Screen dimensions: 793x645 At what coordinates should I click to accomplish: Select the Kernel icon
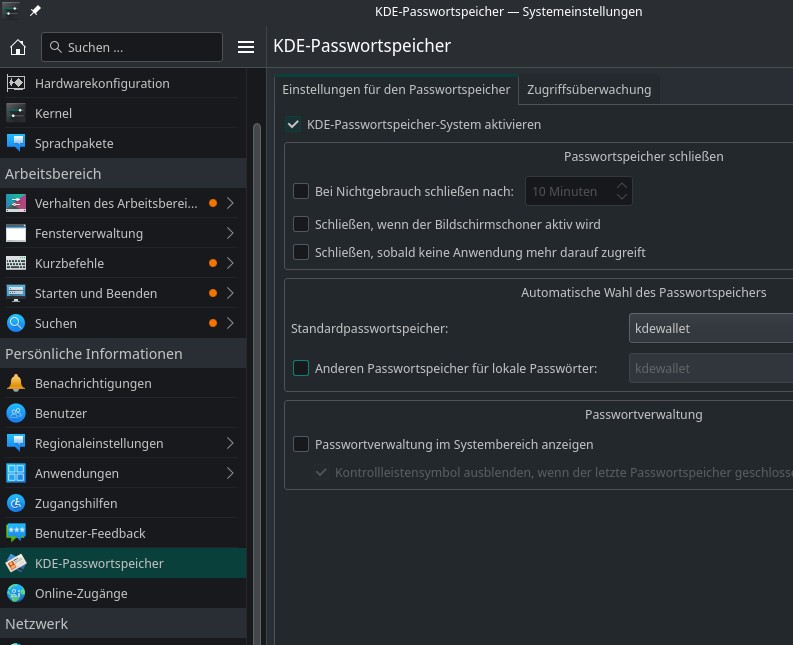pyautogui.click(x=16, y=113)
